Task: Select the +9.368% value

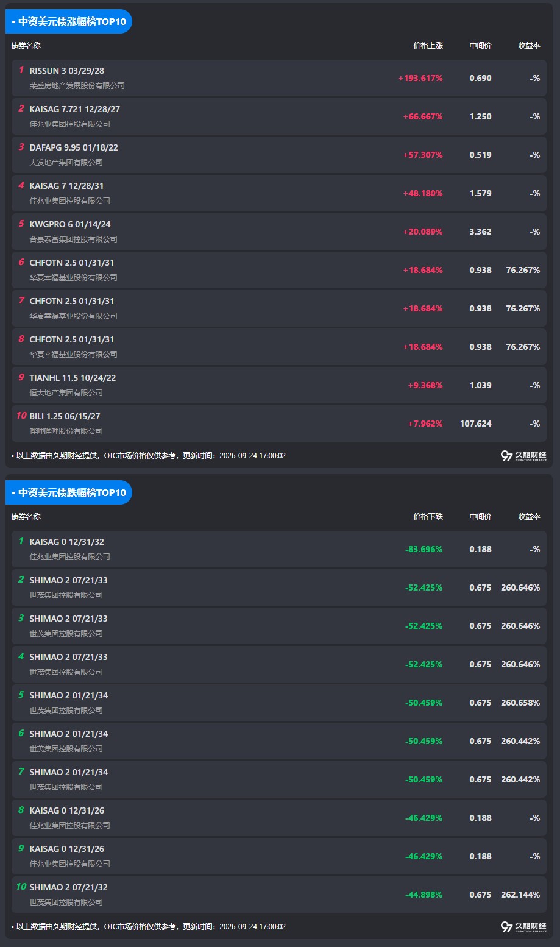Action: point(425,385)
